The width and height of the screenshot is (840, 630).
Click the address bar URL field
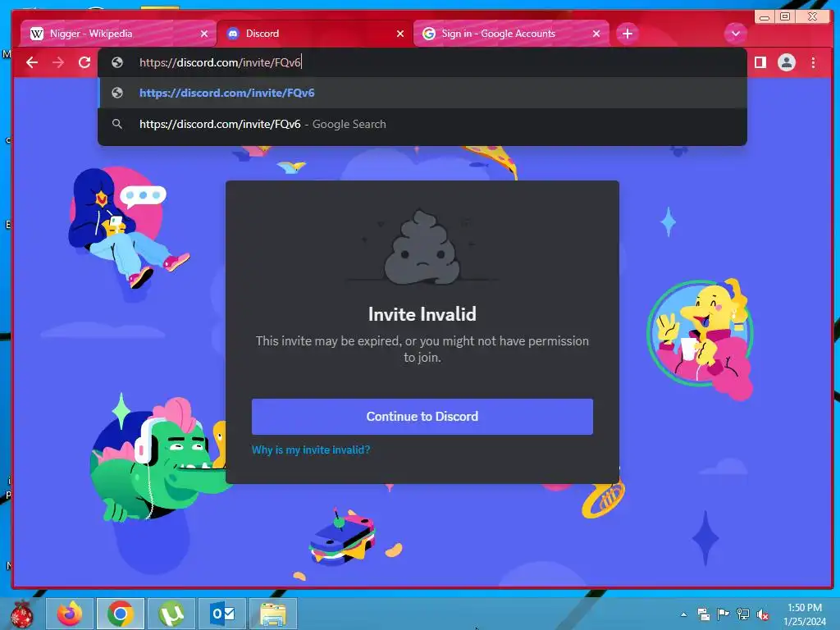tap(422, 62)
